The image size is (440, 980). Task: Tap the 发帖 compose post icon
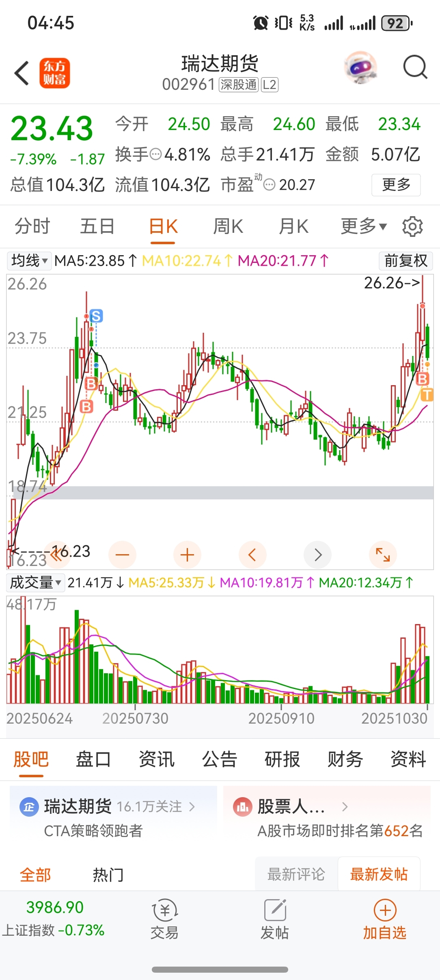click(275, 910)
